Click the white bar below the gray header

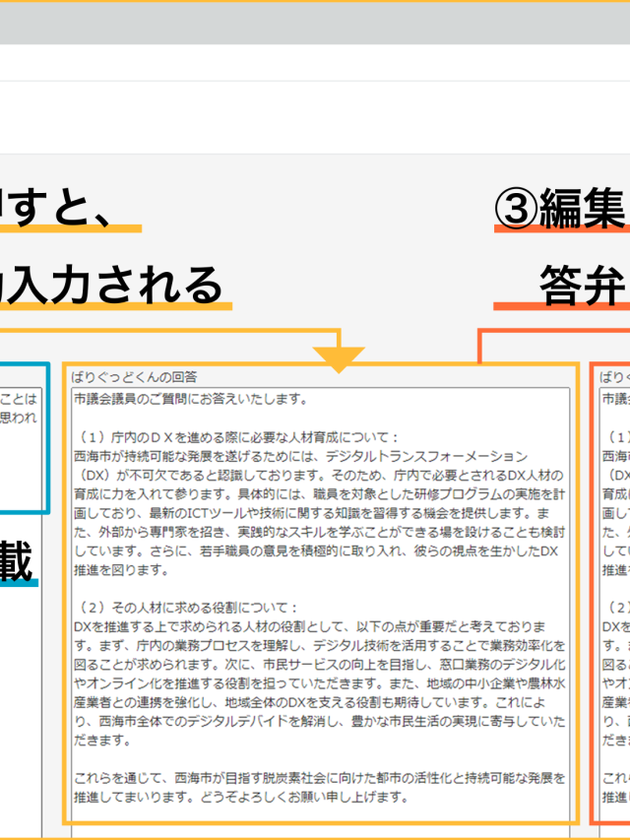[x=315, y=63]
